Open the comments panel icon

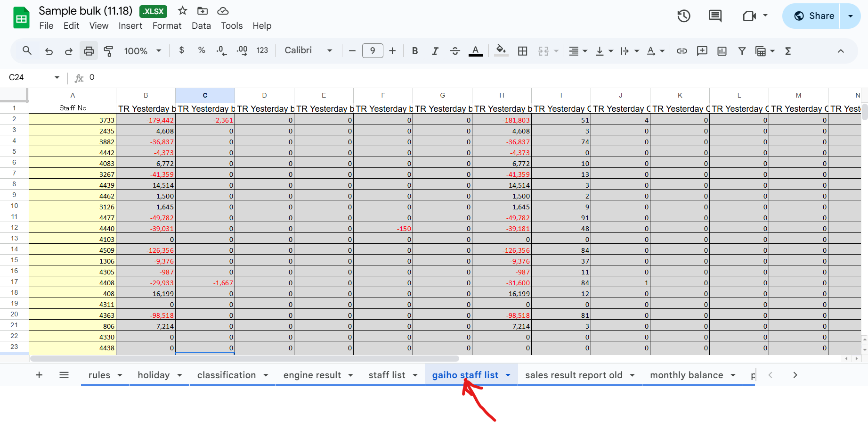pyautogui.click(x=715, y=16)
